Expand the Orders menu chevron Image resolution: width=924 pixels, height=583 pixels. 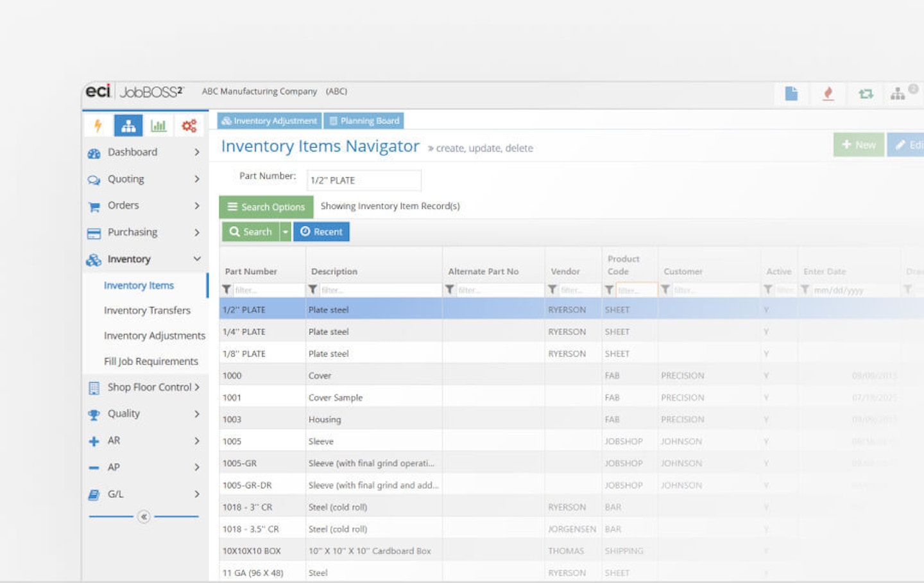pyautogui.click(x=197, y=205)
